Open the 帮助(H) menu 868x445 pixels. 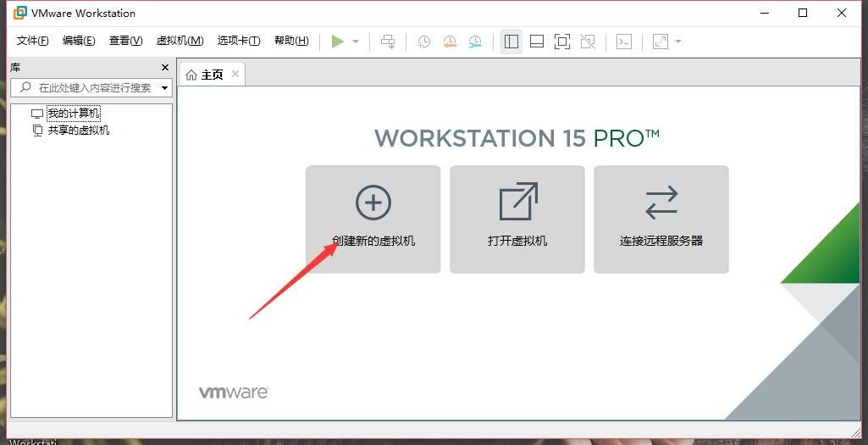[291, 41]
